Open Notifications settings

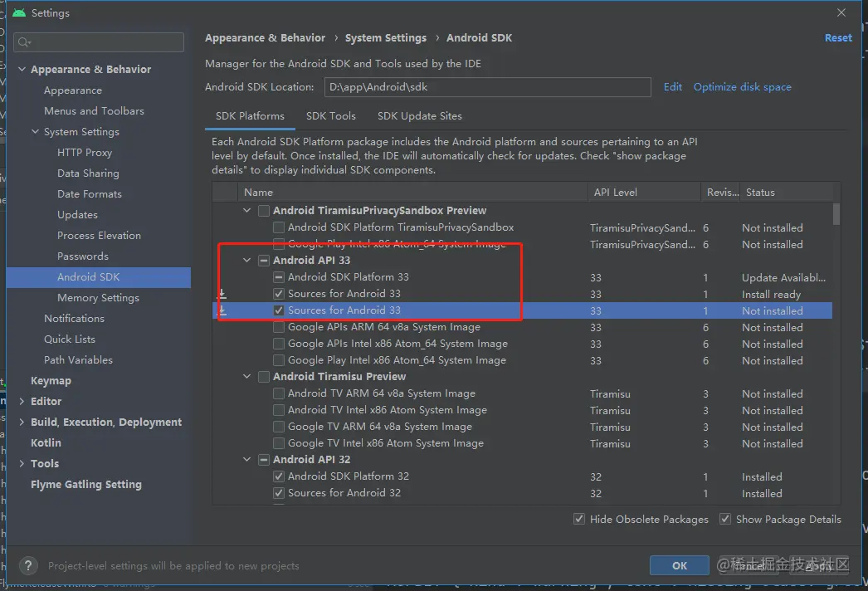coord(74,319)
